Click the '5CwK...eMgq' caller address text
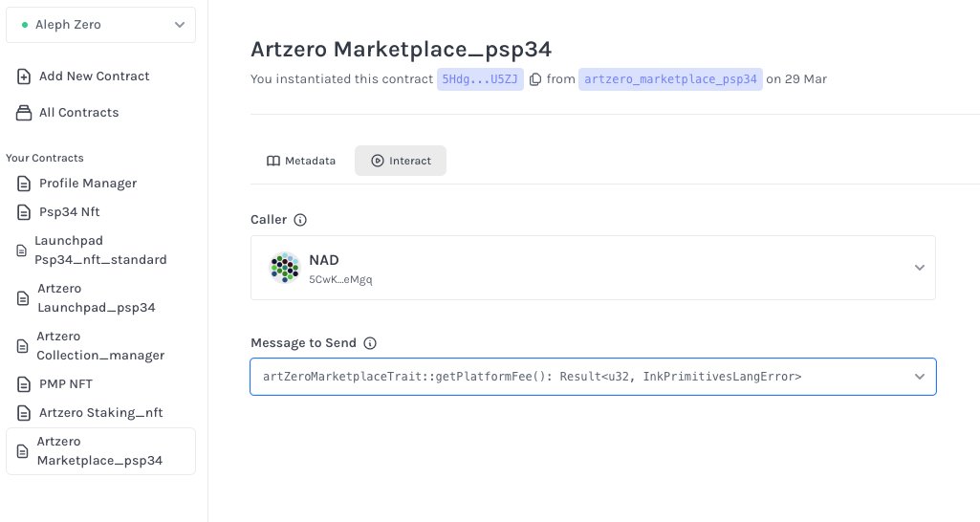Screen dimensions: 980x522 click(340, 279)
